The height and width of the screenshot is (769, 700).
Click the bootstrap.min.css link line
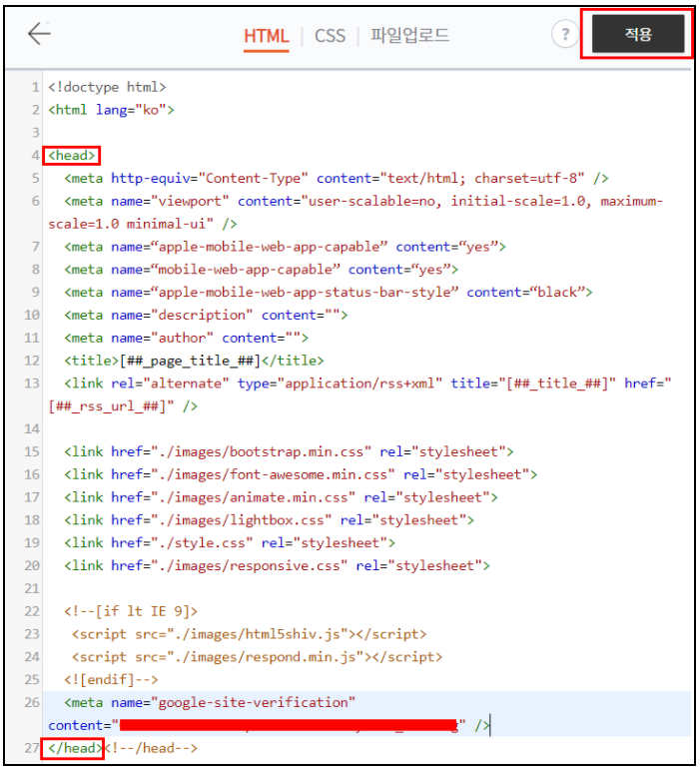tap(289, 451)
